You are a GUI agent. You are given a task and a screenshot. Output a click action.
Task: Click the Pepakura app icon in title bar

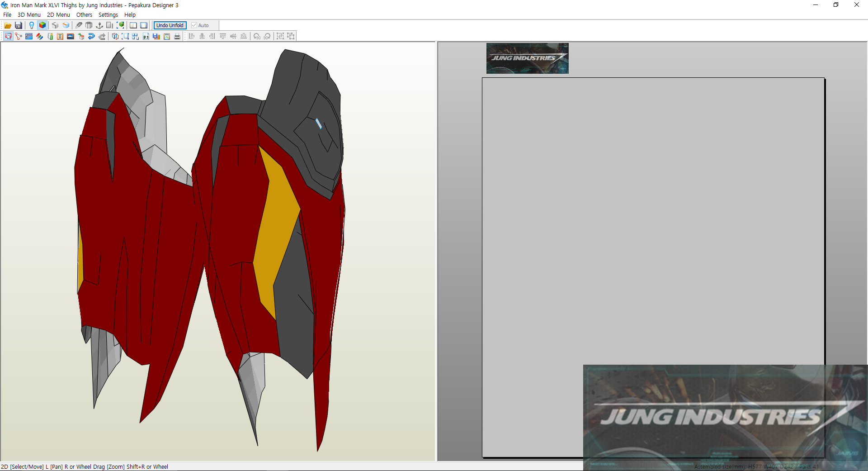point(5,5)
